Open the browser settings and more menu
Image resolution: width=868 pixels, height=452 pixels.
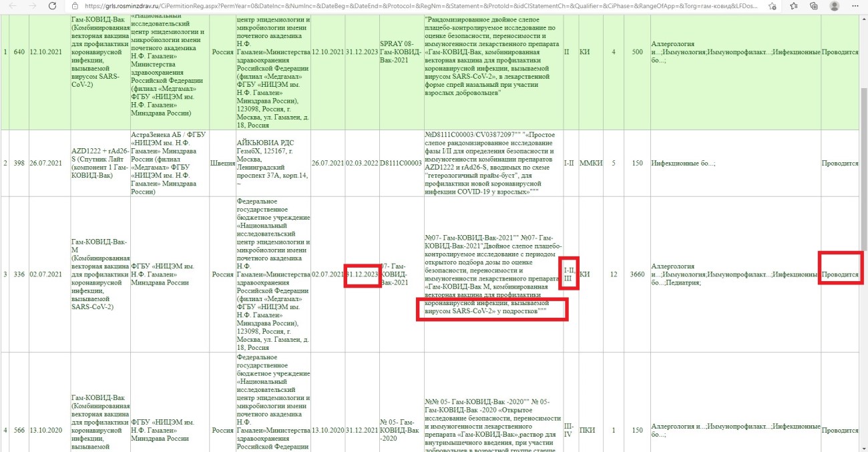pos(855,6)
